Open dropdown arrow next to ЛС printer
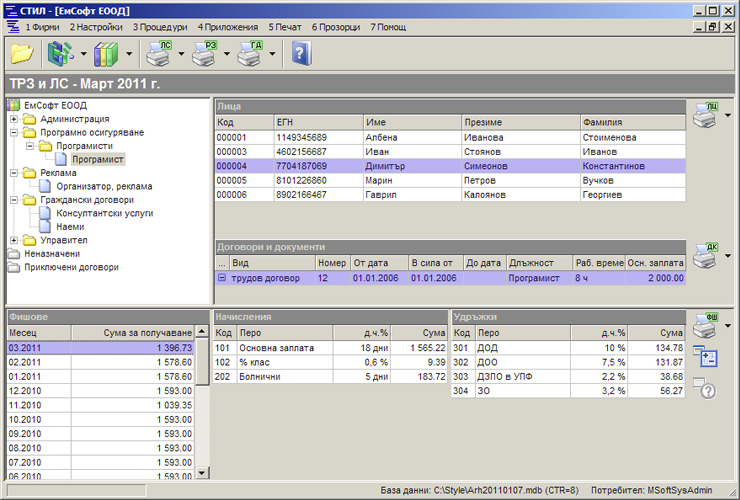Screen dimensions: 740x500 [181, 54]
